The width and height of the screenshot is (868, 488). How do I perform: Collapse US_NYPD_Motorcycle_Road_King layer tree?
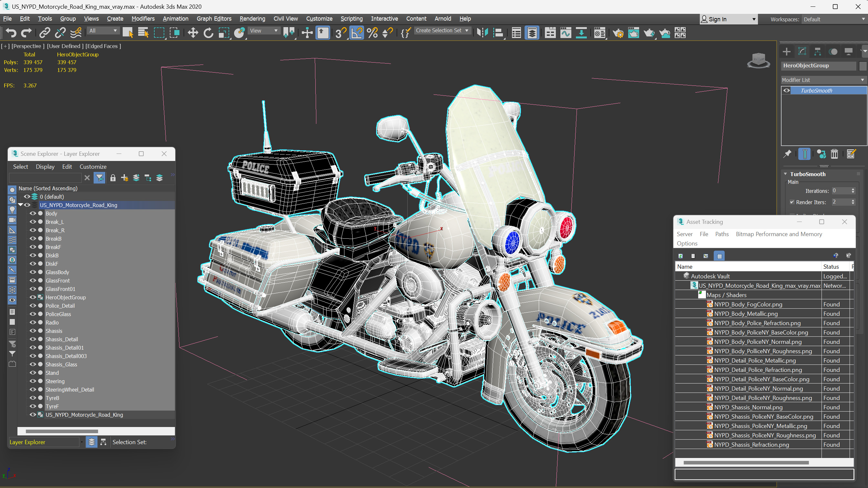point(21,205)
